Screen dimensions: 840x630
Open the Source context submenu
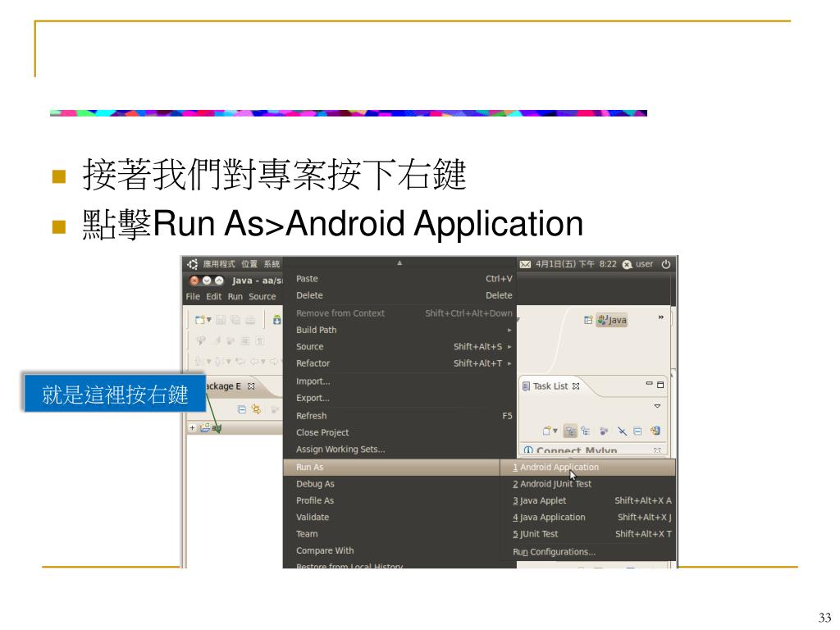[x=399, y=347]
